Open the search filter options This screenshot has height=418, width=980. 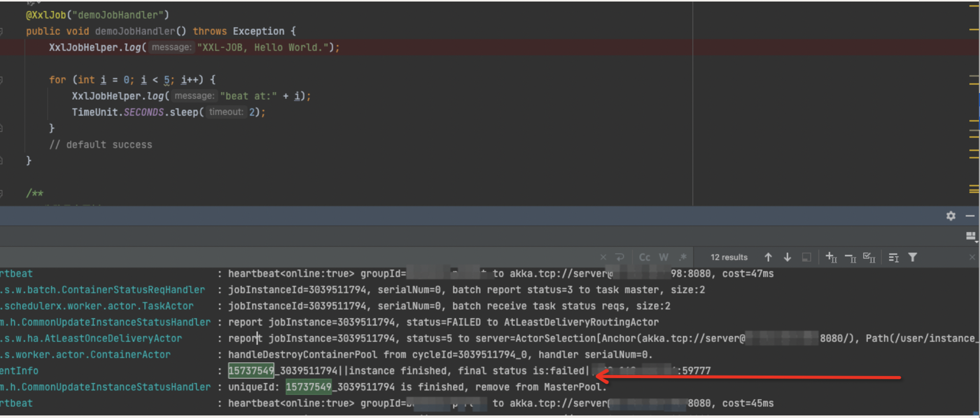click(x=913, y=258)
